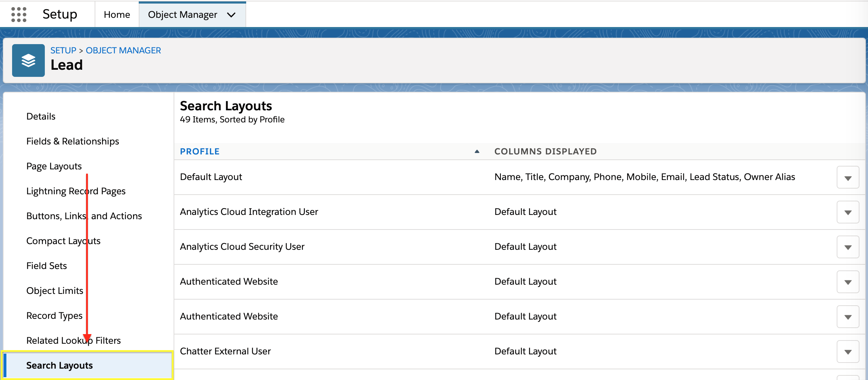
Task: Click the COLUMNS DISPLAYED column header
Action: (546, 152)
